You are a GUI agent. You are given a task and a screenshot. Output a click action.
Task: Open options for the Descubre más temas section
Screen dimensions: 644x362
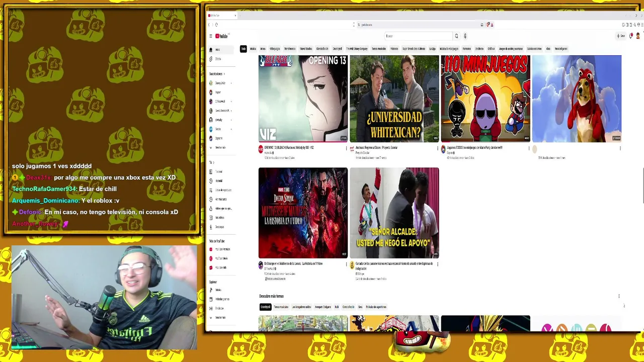(619, 296)
